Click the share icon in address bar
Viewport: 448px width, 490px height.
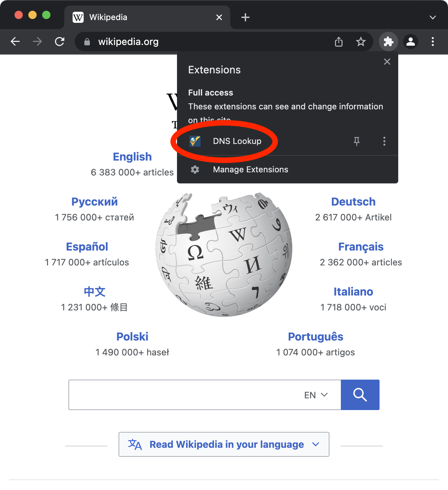(x=339, y=42)
